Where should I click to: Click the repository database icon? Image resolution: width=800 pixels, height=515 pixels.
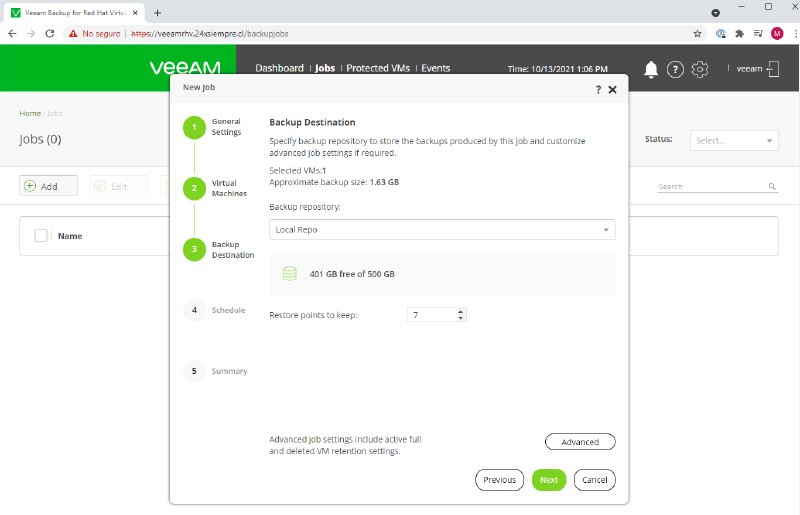(290, 274)
